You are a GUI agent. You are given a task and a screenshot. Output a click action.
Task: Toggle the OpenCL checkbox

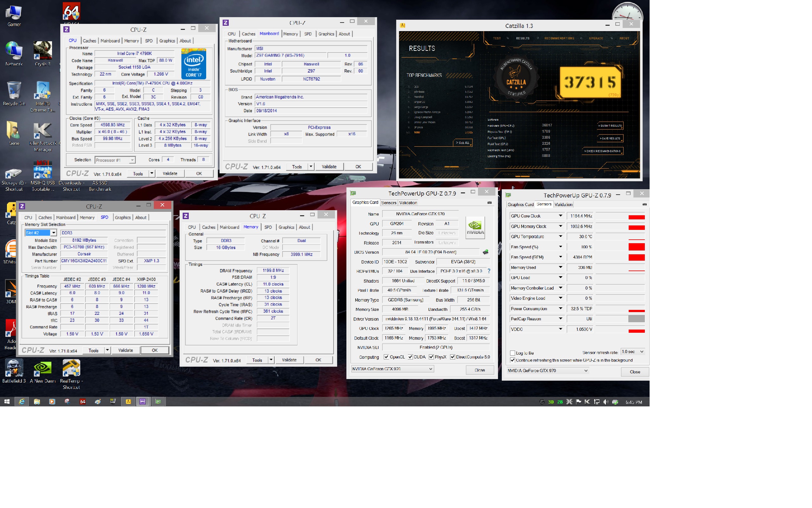[x=386, y=357]
